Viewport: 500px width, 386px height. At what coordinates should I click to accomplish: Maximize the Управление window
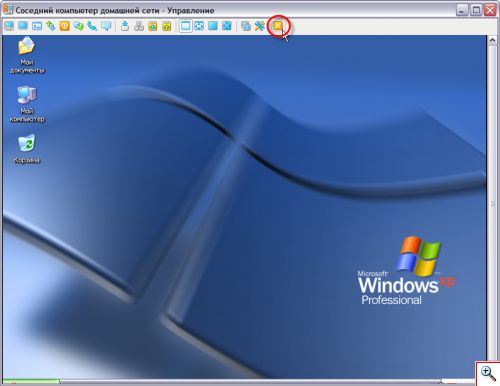click(x=476, y=10)
